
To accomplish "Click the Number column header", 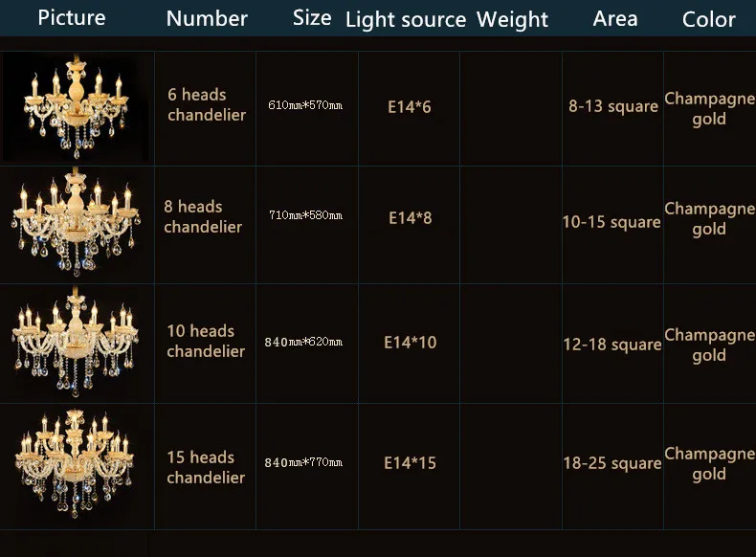I will (x=207, y=19).
